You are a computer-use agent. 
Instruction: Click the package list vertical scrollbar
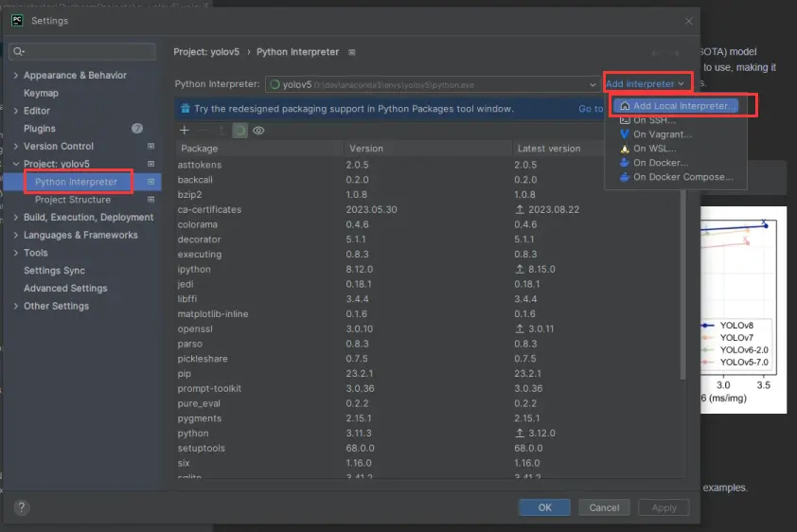pyautogui.click(x=682, y=285)
